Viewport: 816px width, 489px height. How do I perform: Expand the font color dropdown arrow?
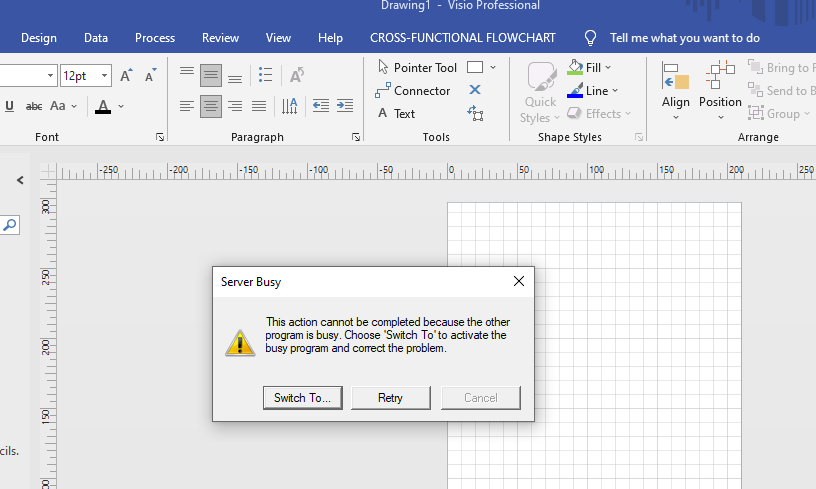click(121, 106)
